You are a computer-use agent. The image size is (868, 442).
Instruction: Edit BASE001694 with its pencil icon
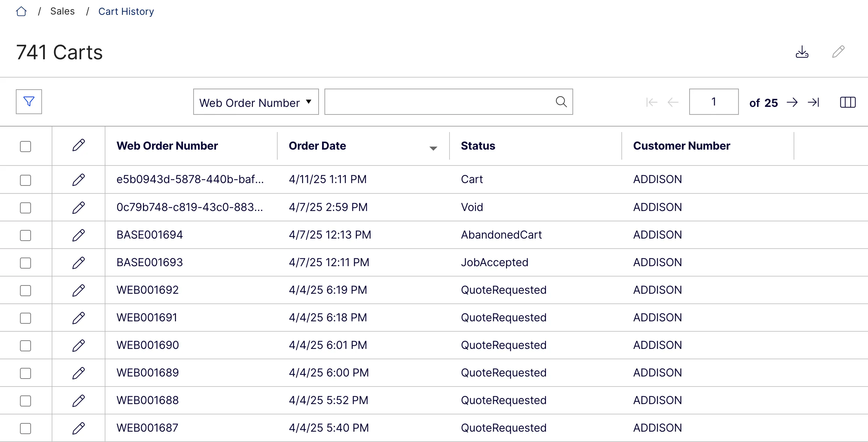tap(79, 235)
